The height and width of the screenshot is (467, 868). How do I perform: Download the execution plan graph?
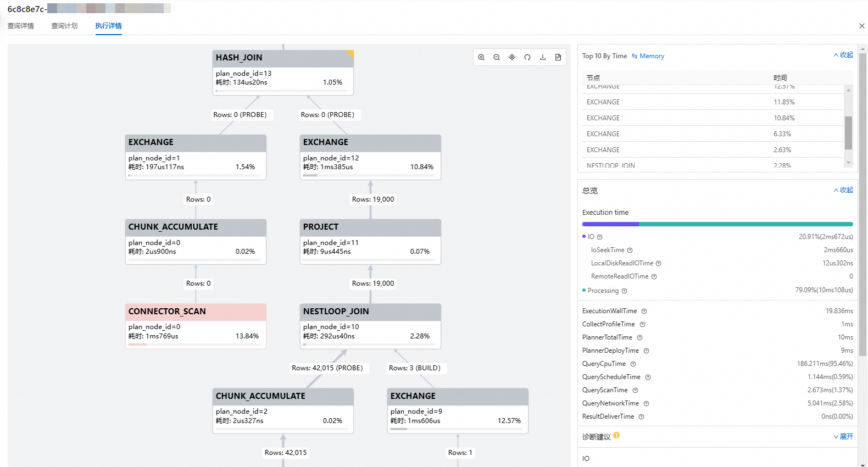(x=543, y=57)
